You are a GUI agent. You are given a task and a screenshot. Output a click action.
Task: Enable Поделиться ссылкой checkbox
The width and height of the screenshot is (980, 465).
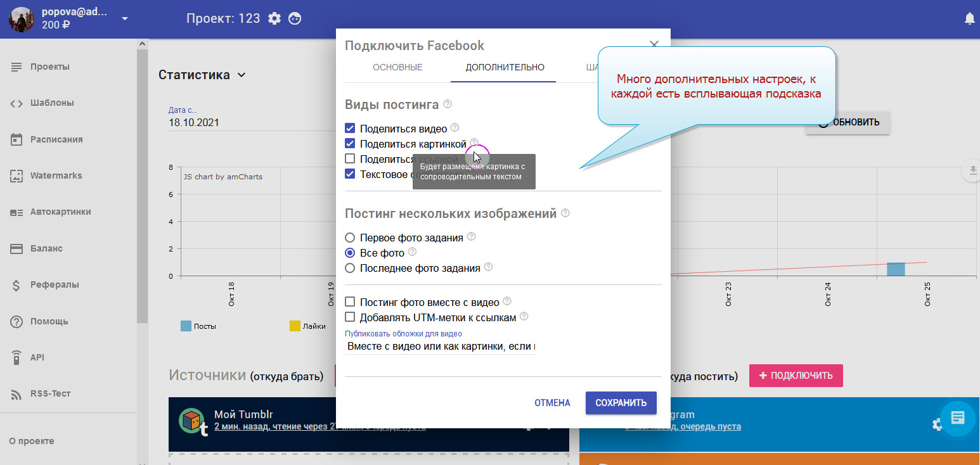click(x=350, y=159)
